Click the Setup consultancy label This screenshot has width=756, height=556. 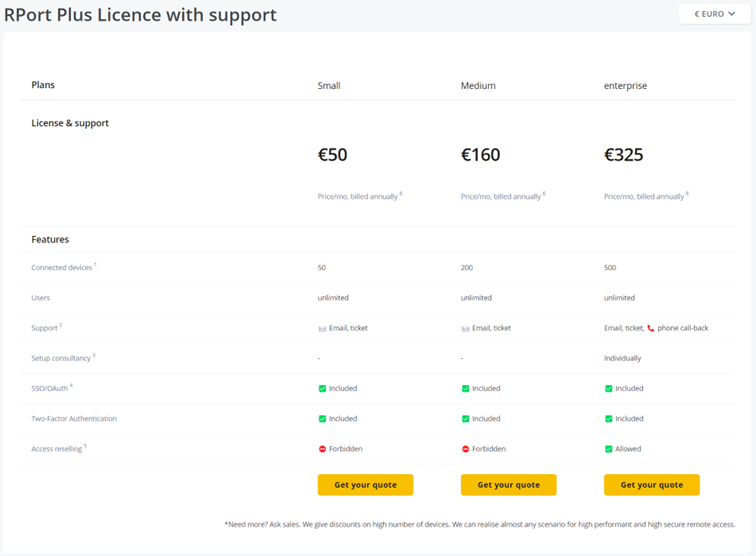point(61,358)
